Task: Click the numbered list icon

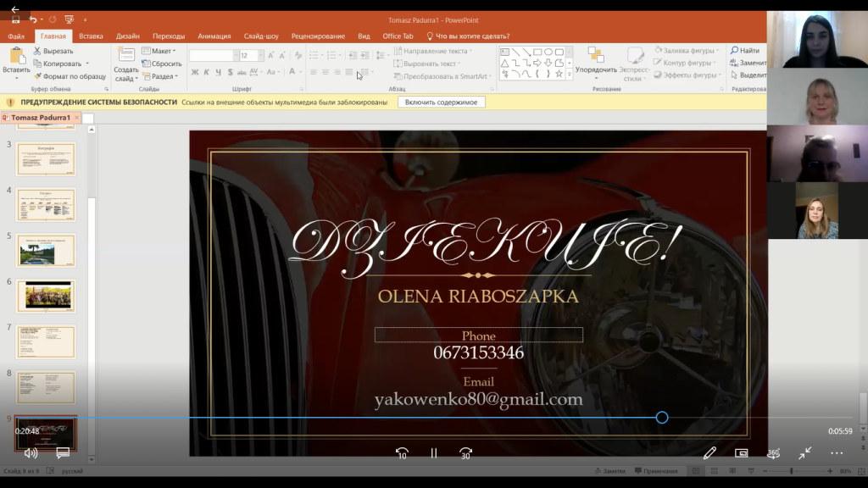Action: click(331, 55)
